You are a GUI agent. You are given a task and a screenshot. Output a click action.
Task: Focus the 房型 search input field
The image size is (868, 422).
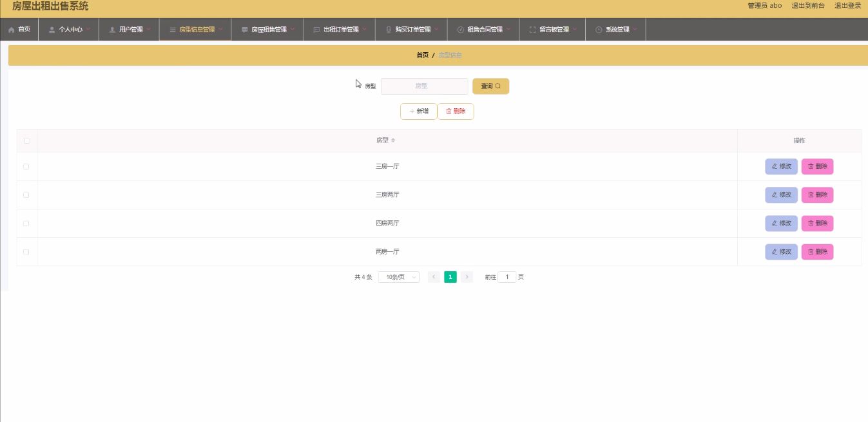424,86
